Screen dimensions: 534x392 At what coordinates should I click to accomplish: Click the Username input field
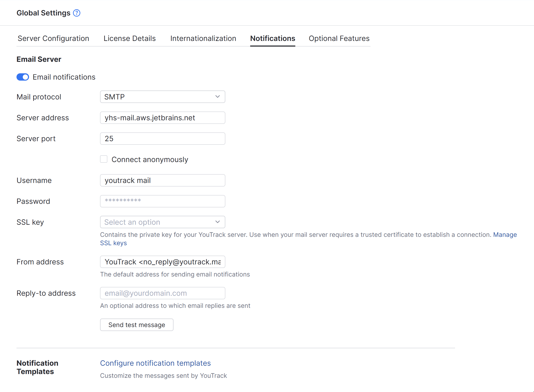(162, 180)
